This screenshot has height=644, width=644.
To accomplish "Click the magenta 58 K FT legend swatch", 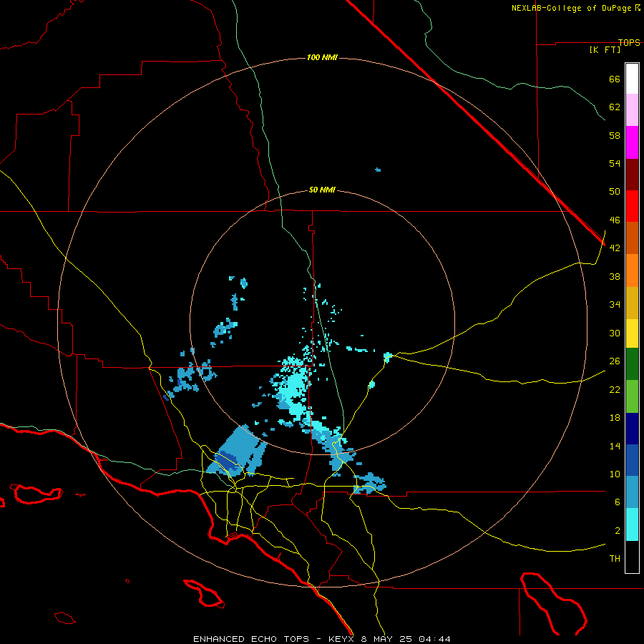I will click(x=632, y=142).
